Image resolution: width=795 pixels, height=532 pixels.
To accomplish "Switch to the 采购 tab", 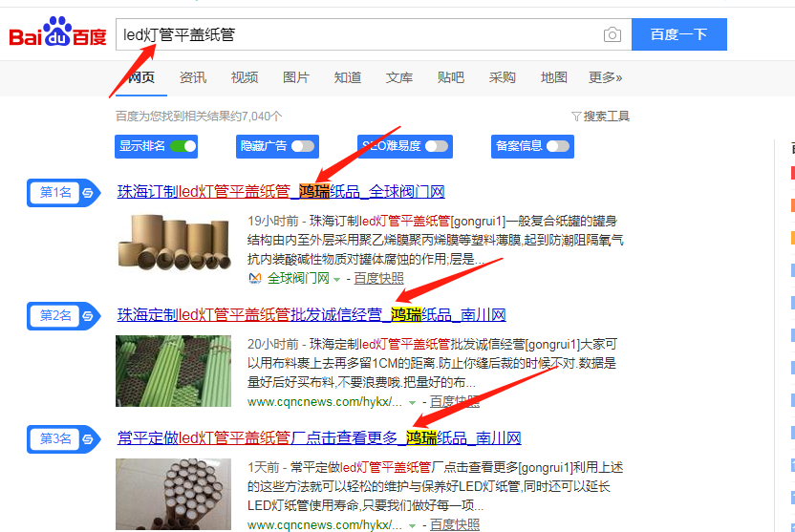I will click(503, 77).
